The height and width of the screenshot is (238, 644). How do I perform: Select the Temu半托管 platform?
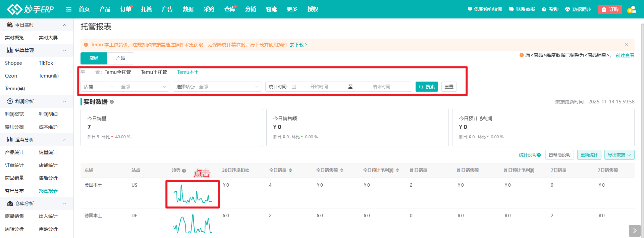point(154,72)
